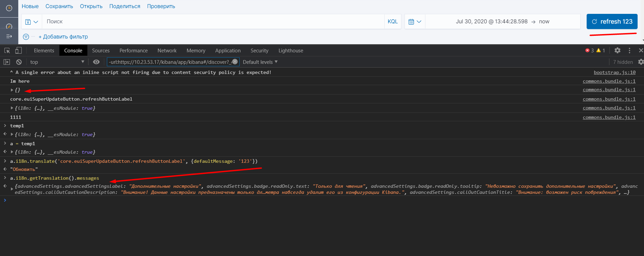Edit start date Jul 30, 2020
The image size is (644, 256).
coord(492,22)
